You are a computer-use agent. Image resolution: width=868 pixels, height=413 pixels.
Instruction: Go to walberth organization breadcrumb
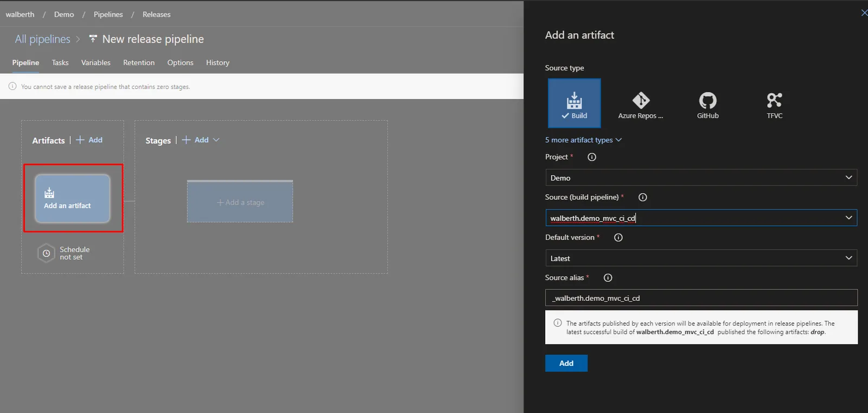pos(20,15)
